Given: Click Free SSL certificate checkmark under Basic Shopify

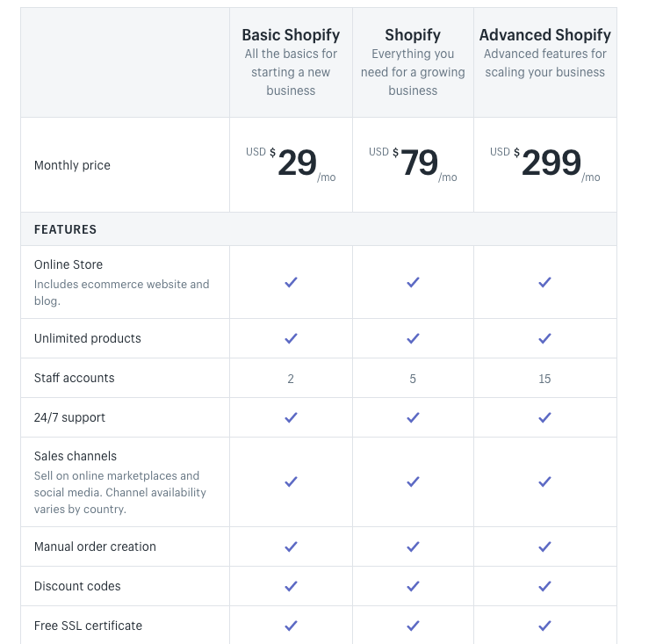Looking at the screenshot, I should click(x=291, y=626).
